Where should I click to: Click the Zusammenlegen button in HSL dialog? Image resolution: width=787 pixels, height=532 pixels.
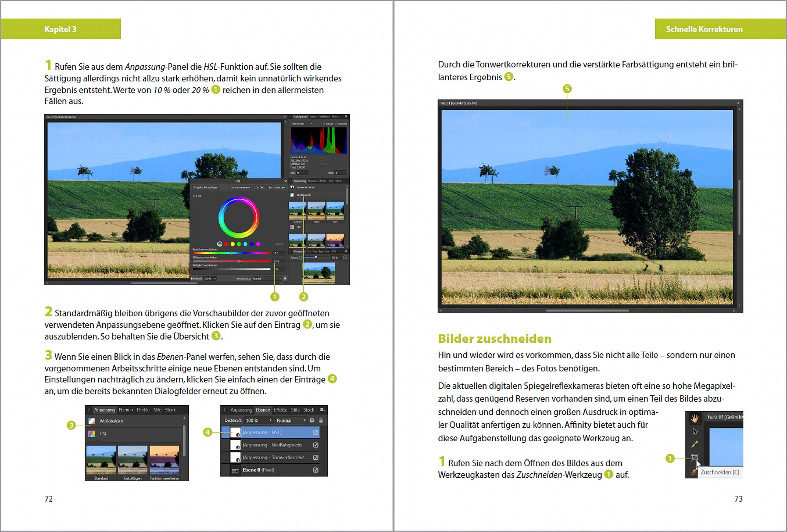coord(240,187)
